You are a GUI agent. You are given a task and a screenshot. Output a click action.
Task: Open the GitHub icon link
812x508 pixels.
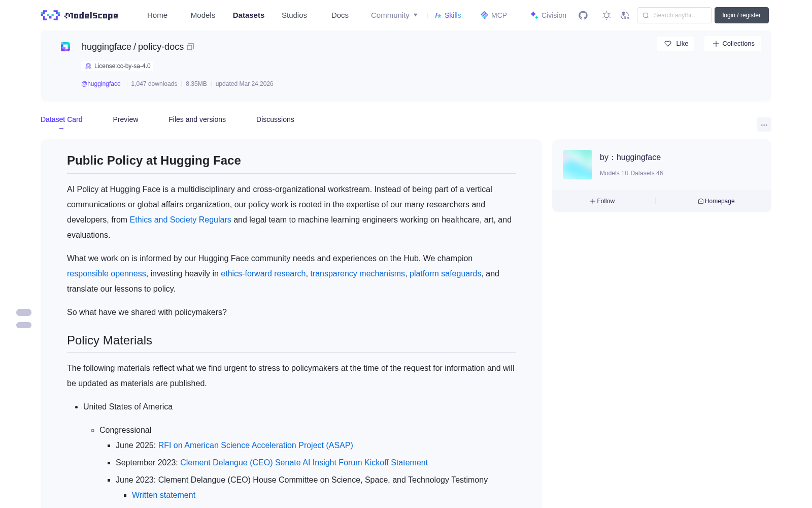[x=583, y=15]
